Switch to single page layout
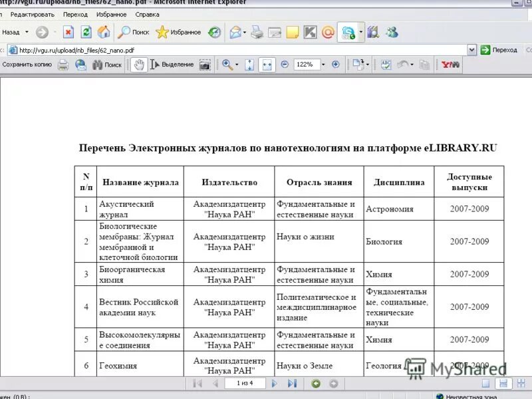 (x=486, y=384)
